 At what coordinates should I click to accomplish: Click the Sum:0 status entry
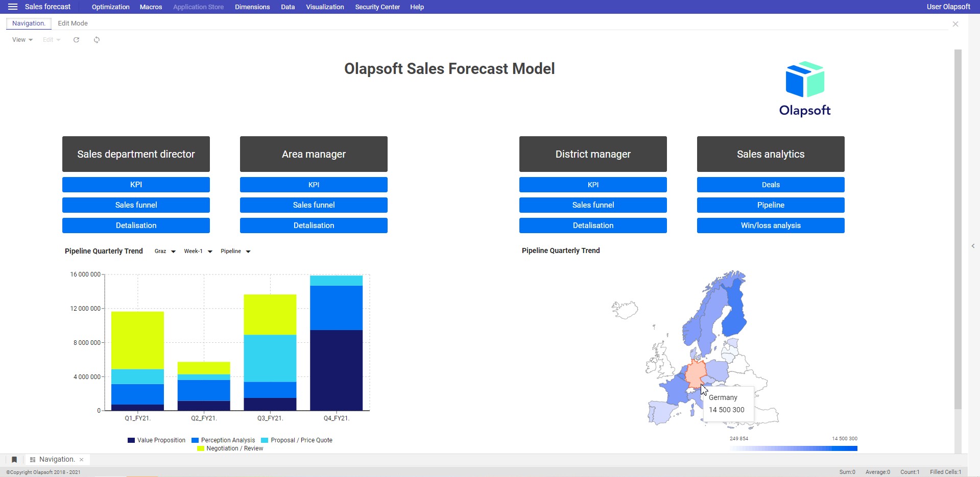click(847, 472)
